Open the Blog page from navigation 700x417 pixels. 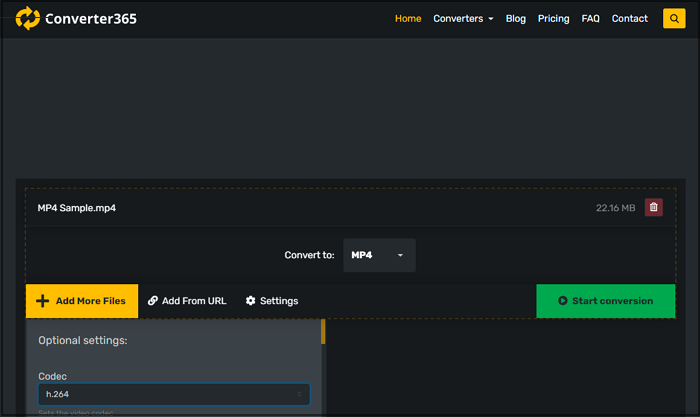click(516, 19)
